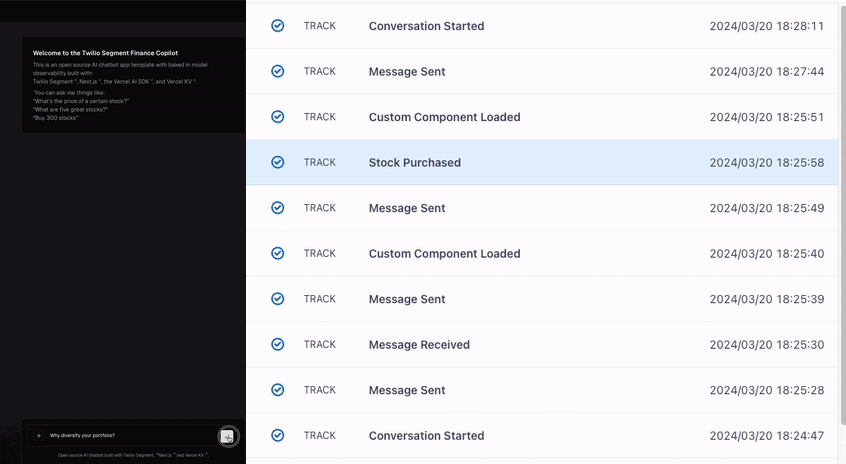This screenshot has height=464, width=846.
Task: Click status icon of 18:28:11 Conversation Started
Action: coord(278,26)
